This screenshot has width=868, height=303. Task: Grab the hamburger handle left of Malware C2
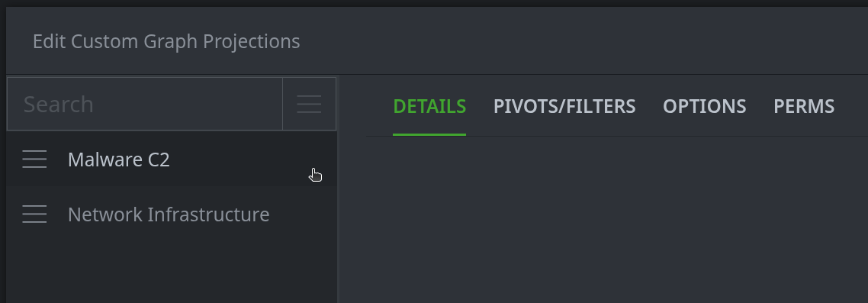coord(34,159)
